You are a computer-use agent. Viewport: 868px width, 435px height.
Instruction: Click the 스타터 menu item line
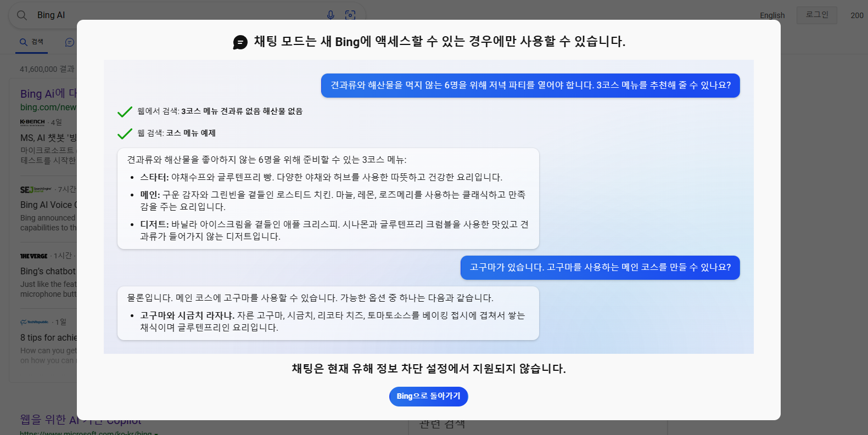[321, 177]
